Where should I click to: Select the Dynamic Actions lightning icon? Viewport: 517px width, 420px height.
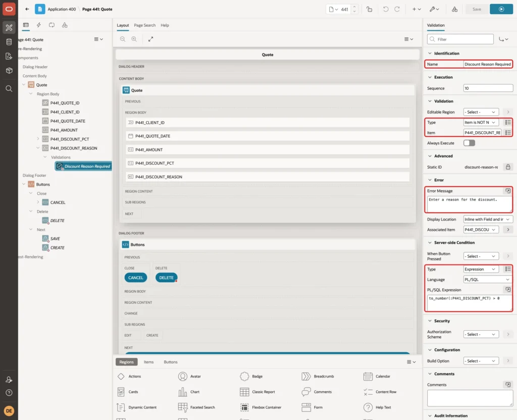(x=38, y=25)
